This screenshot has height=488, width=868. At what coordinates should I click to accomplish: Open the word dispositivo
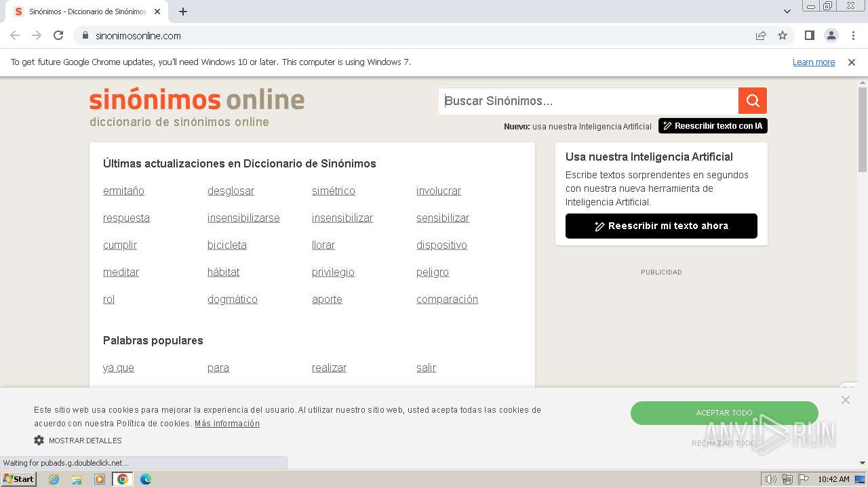441,245
